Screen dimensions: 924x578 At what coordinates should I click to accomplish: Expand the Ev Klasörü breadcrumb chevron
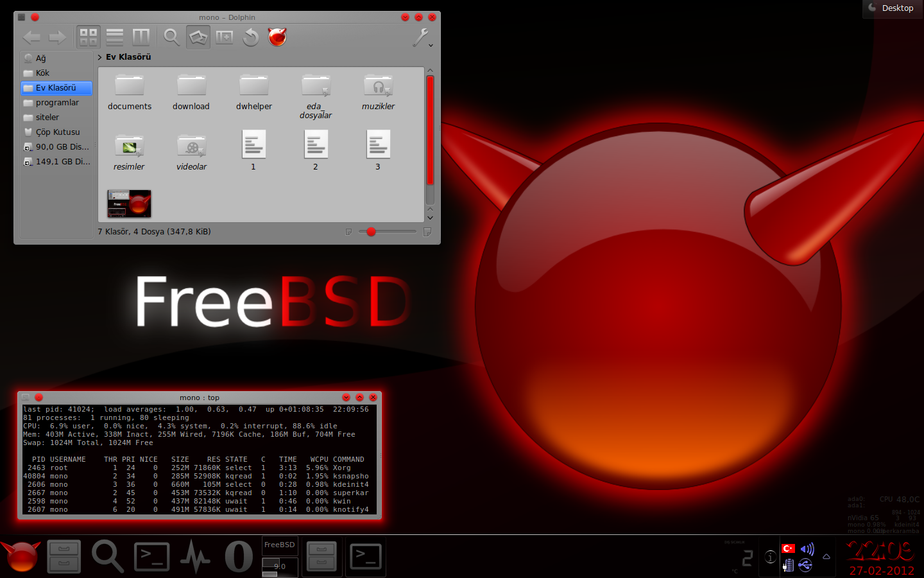[100, 57]
